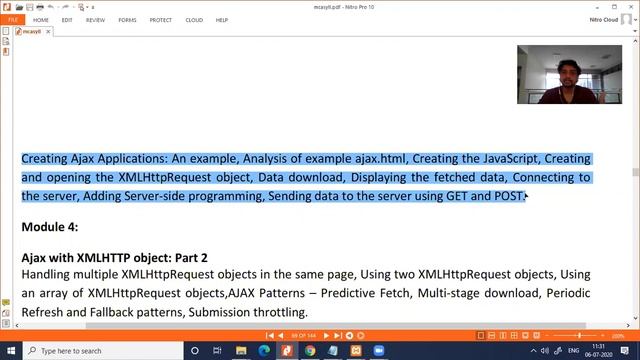Viewport: 640px width, 360px height.
Task: Open the HOME ribbon tab
Action: coord(41,20)
